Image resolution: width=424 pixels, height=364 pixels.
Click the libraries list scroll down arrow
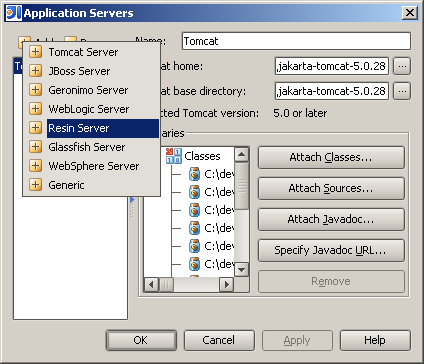tap(242, 269)
